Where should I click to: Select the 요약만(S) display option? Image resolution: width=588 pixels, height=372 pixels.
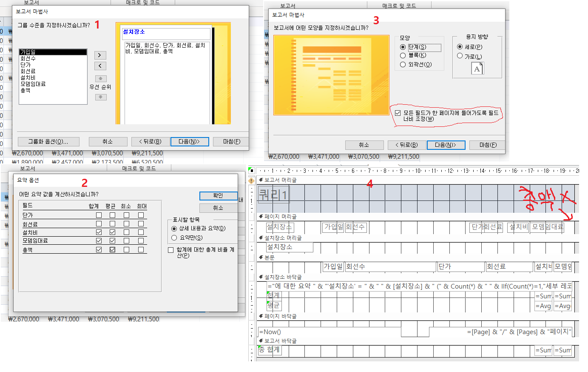click(174, 238)
